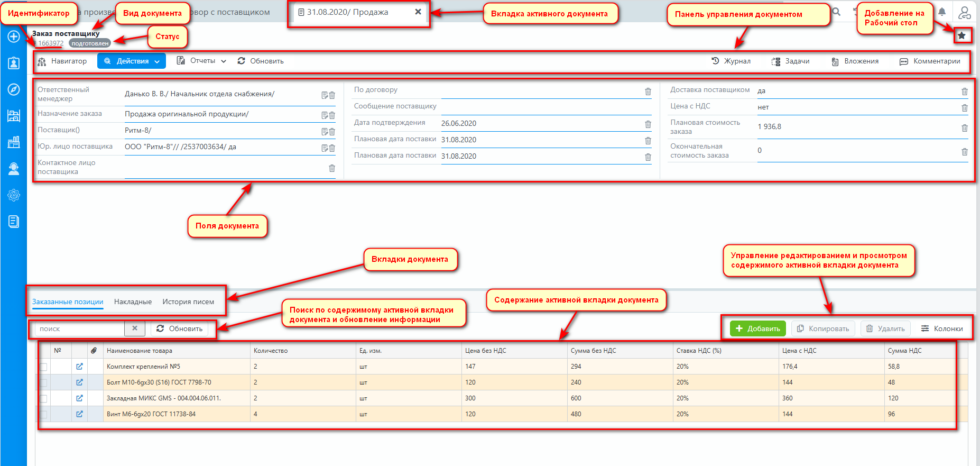This screenshot has height=466, width=980.
Task: Open the Отчеты dropdown menu
Action: pos(201,61)
